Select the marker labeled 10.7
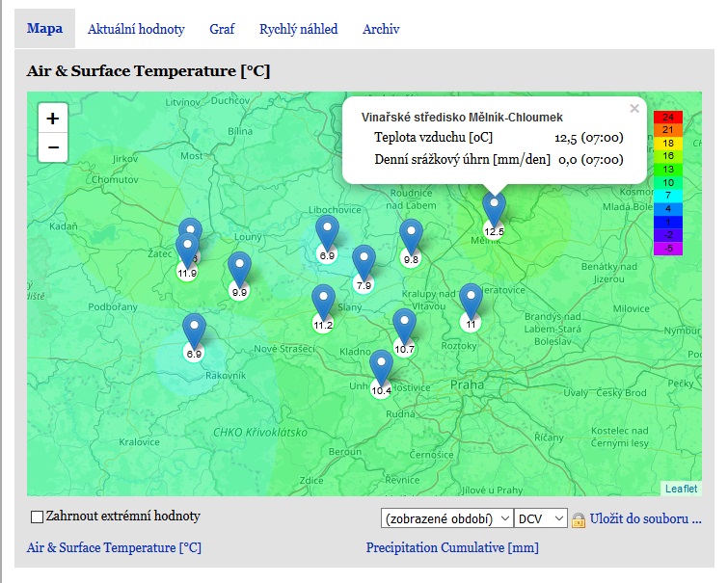The image size is (728, 583). [404, 327]
